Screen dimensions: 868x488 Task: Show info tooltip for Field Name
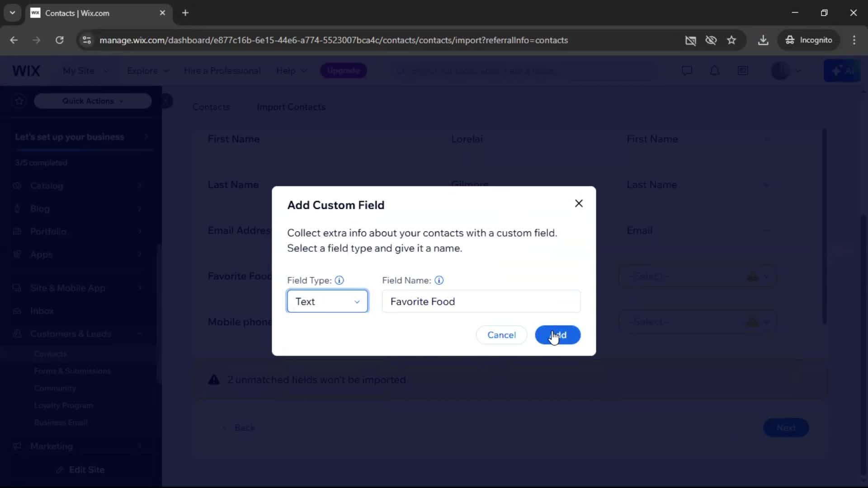(439, 280)
